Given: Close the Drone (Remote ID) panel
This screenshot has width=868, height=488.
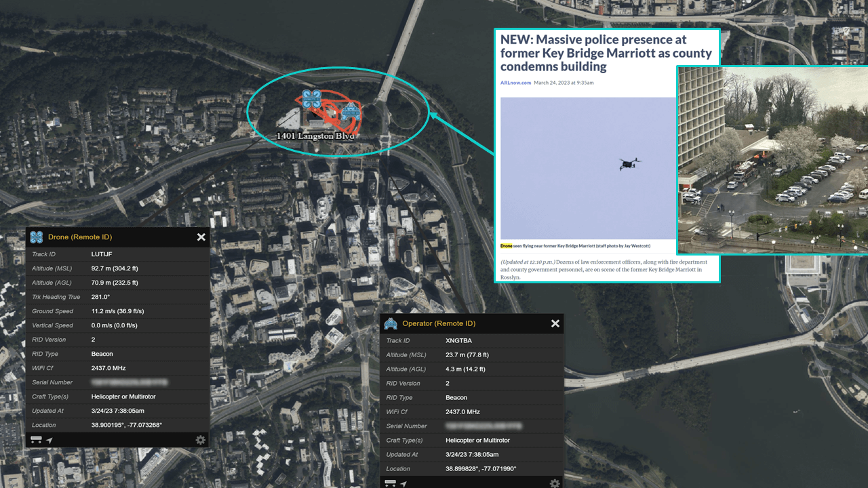Looking at the screenshot, I should pyautogui.click(x=201, y=237).
